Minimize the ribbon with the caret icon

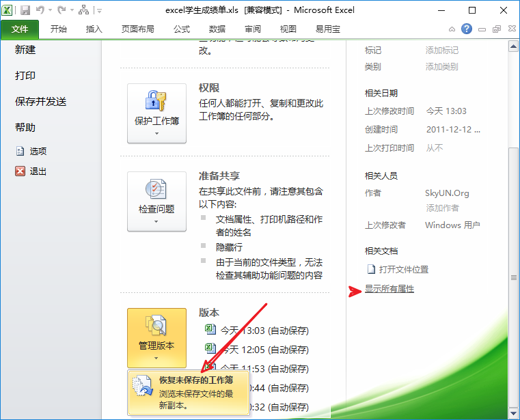pos(452,29)
